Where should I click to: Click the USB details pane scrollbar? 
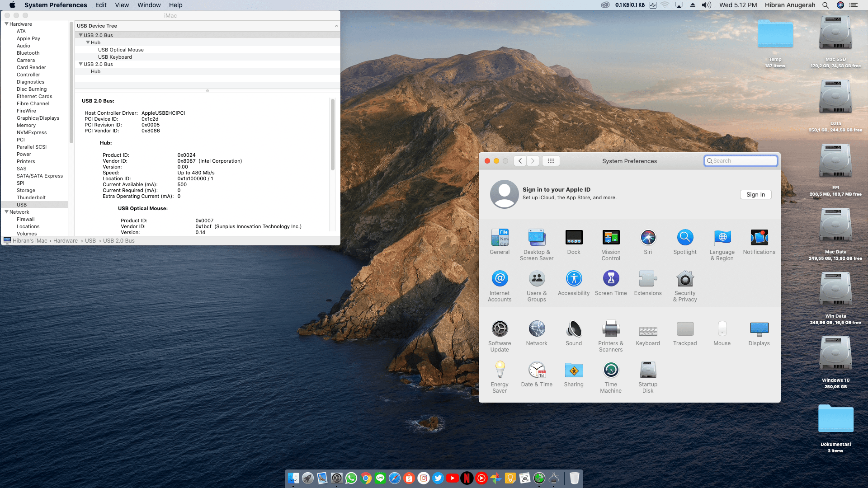pos(333,136)
